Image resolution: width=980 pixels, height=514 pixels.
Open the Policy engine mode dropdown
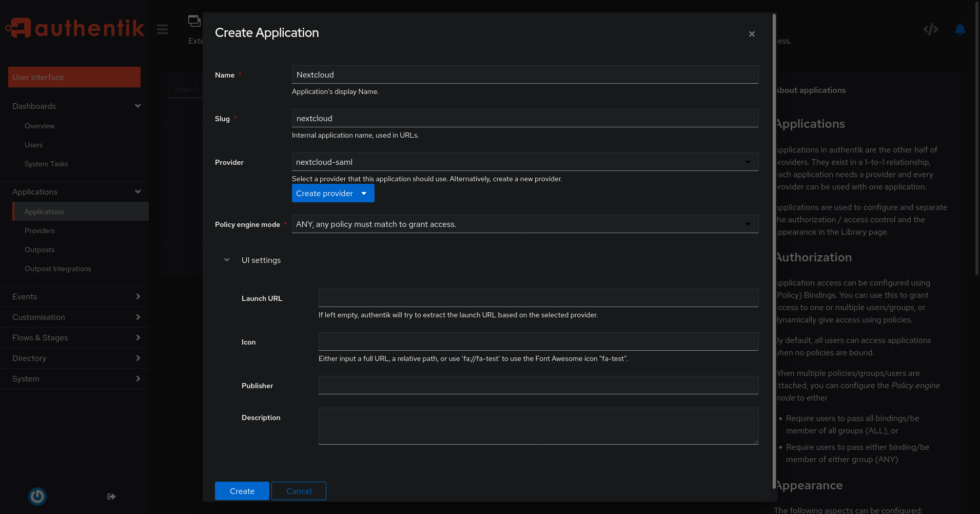524,224
